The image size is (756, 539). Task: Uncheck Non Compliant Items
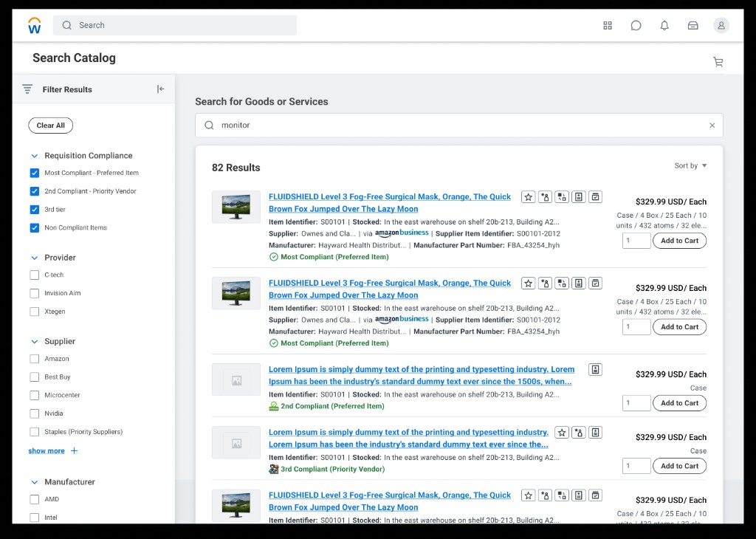[34, 228]
